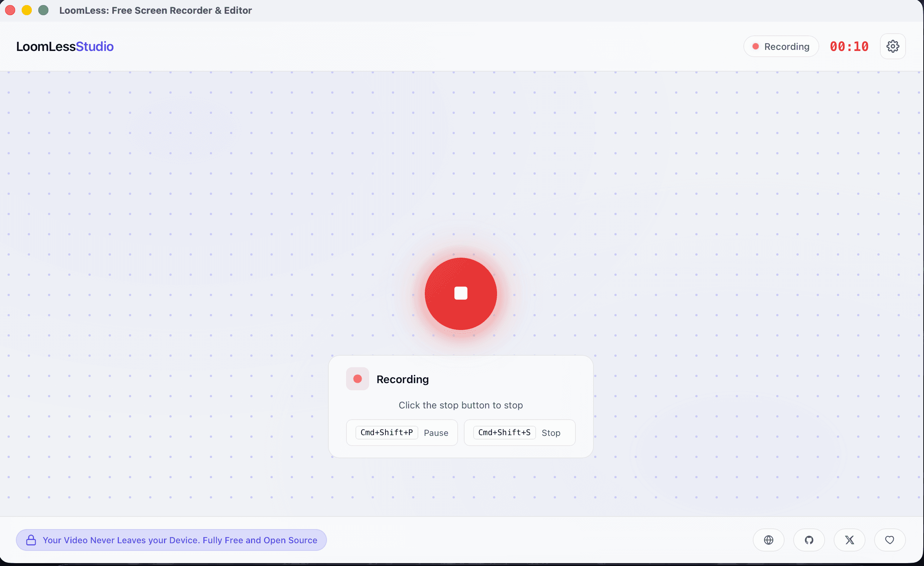The height and width of the screenshot is (566, 924).
Task: Minimize the window with the yellow button
Action: point(27,10)
